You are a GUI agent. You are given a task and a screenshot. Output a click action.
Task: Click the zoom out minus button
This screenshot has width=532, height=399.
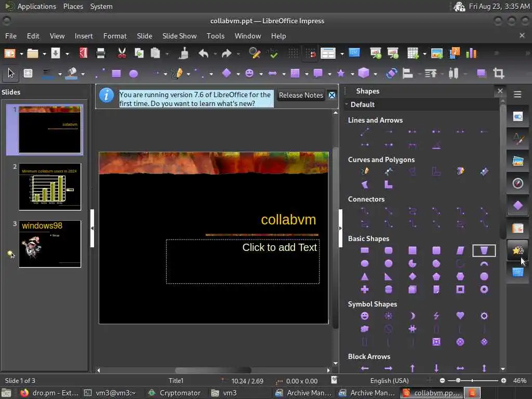(442, 380)
